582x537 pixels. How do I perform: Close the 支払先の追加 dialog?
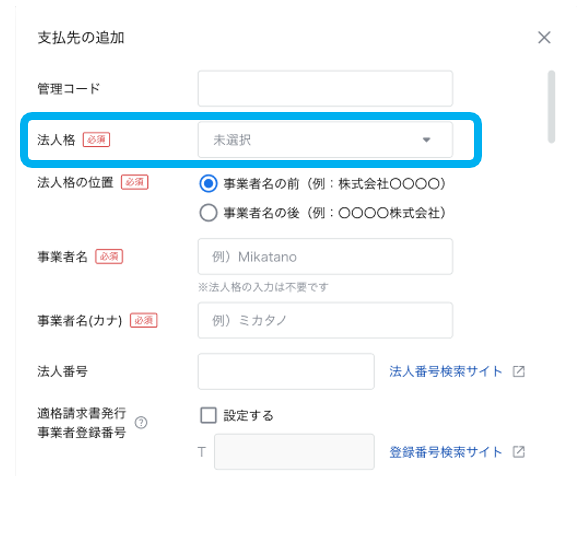point(544,37)
